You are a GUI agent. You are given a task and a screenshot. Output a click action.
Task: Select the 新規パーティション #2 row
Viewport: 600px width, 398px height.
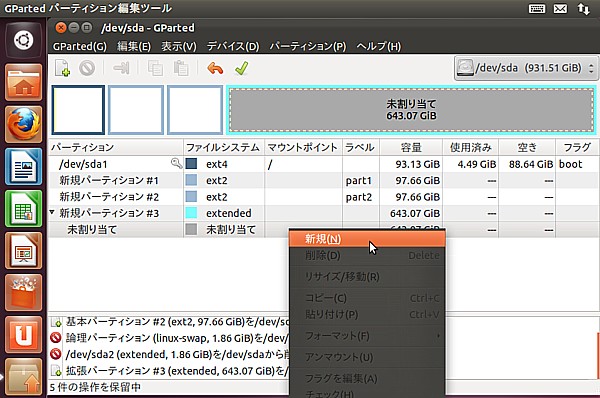tap(323, 197)
